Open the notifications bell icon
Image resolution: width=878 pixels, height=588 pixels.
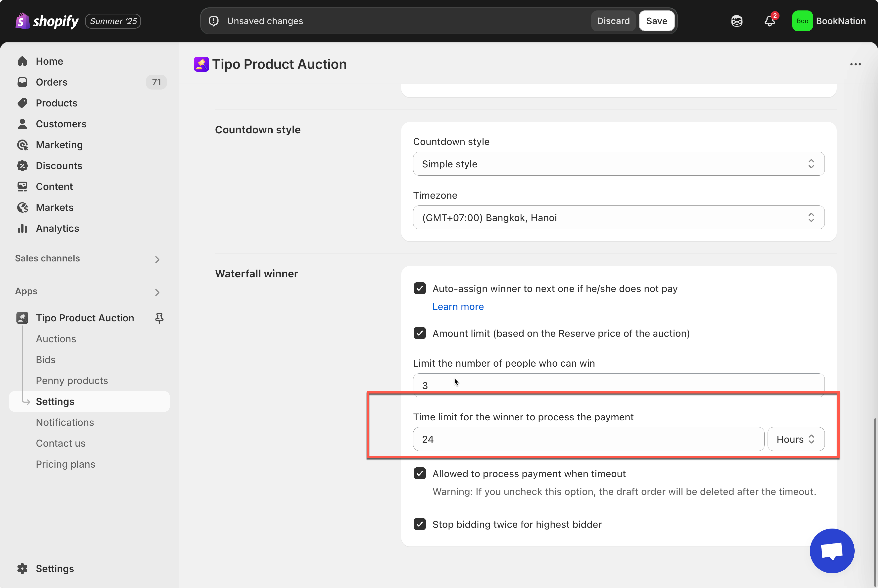(769, 21)
